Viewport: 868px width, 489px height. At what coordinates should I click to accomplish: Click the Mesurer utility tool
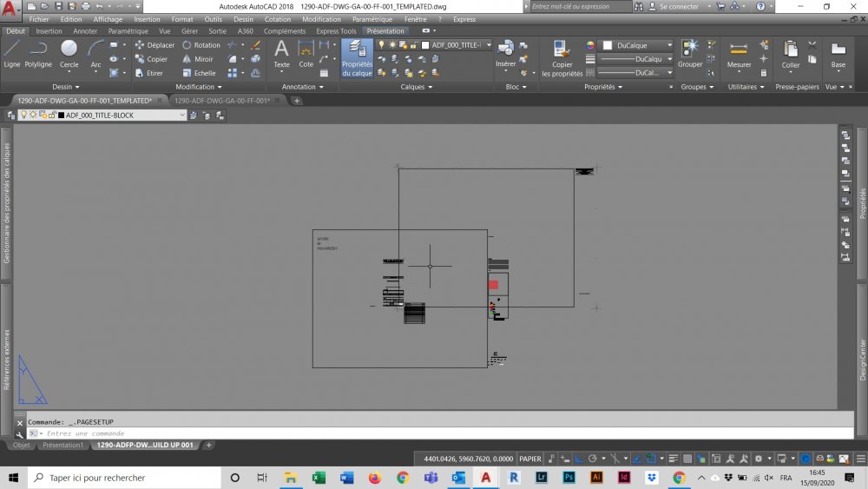click(x=739, y=55)
